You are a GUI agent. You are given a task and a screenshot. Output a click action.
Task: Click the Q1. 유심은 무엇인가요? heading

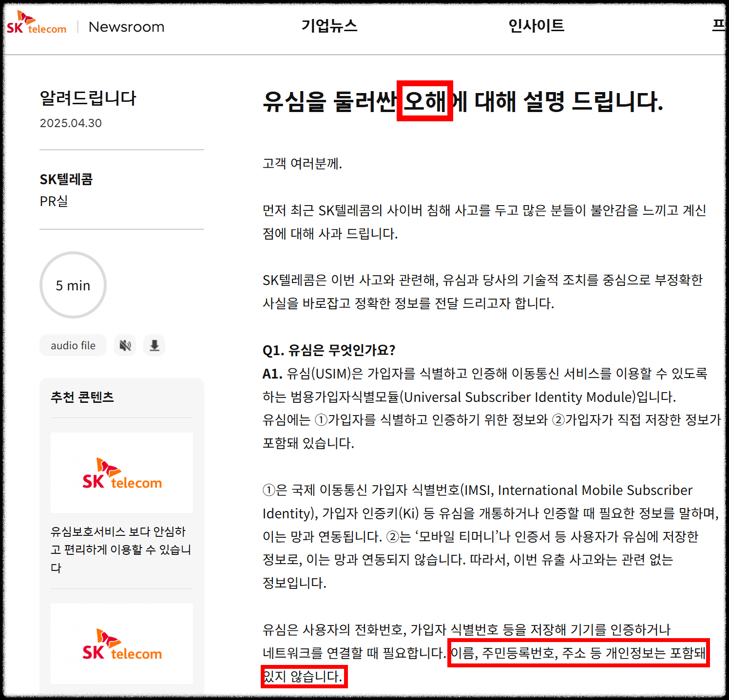click(329, 350)
